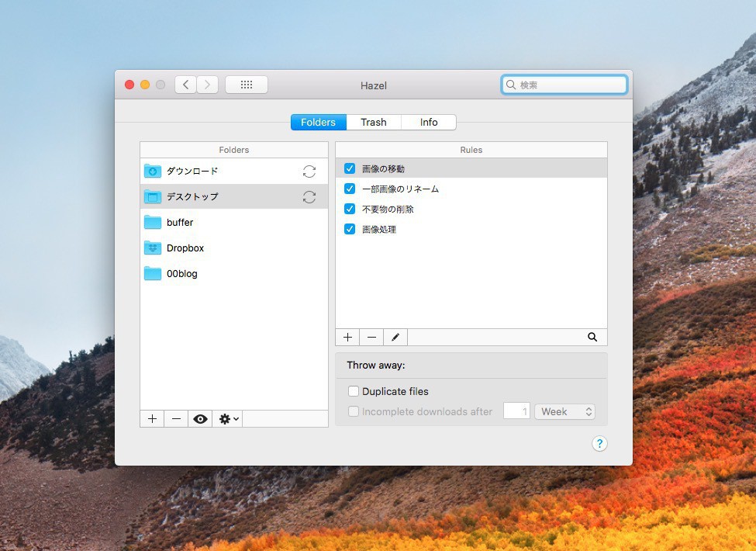
Task: Switch to the Trash tab
Action: point(373,123)
